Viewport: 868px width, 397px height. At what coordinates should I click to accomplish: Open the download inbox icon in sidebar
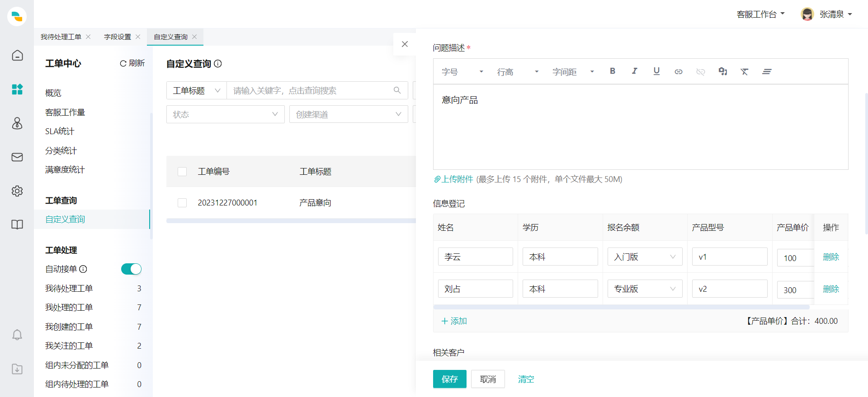tap(17, 369)
